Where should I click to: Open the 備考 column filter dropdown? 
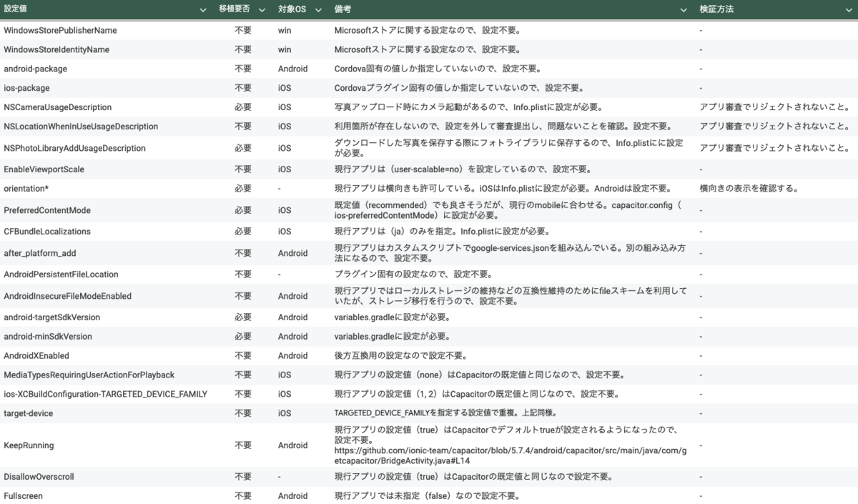[x=683, y=10]
